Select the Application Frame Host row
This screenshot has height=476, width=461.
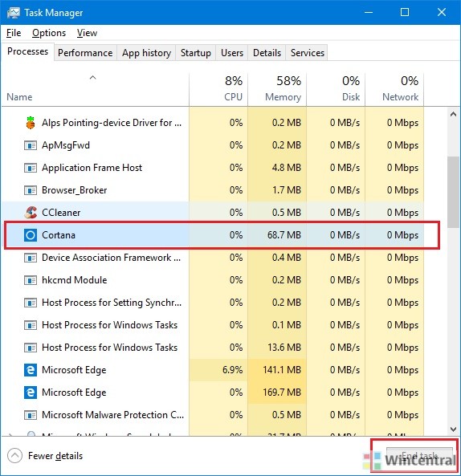(213, 168)
